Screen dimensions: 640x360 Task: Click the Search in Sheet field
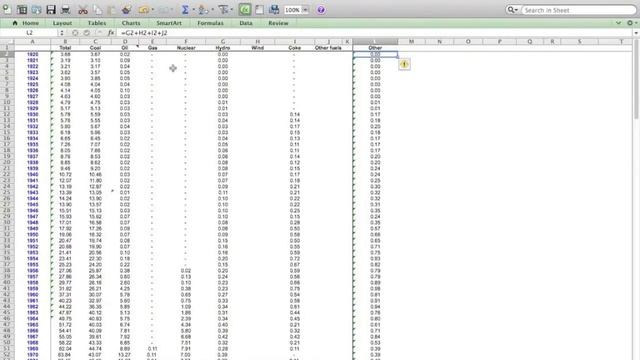click(579, 10)
